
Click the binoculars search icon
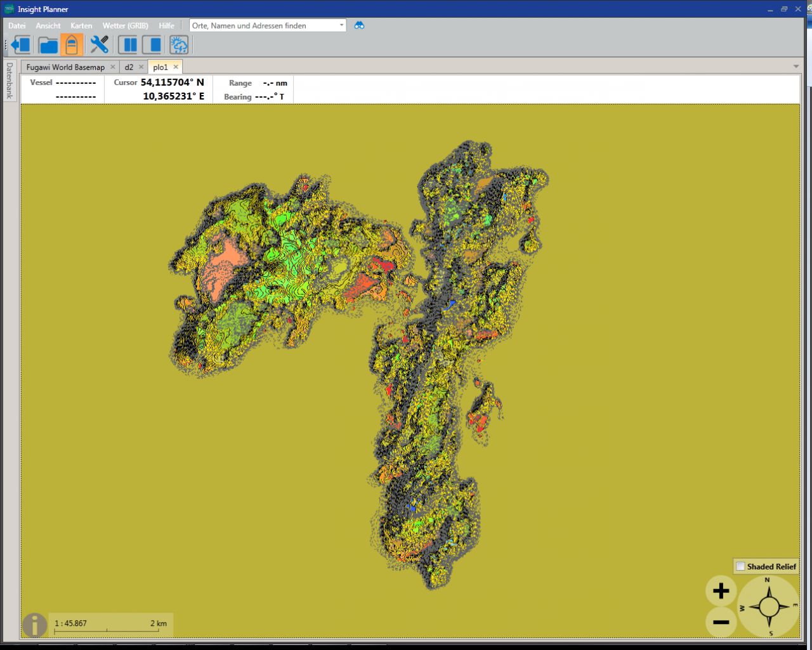[359, 25]
